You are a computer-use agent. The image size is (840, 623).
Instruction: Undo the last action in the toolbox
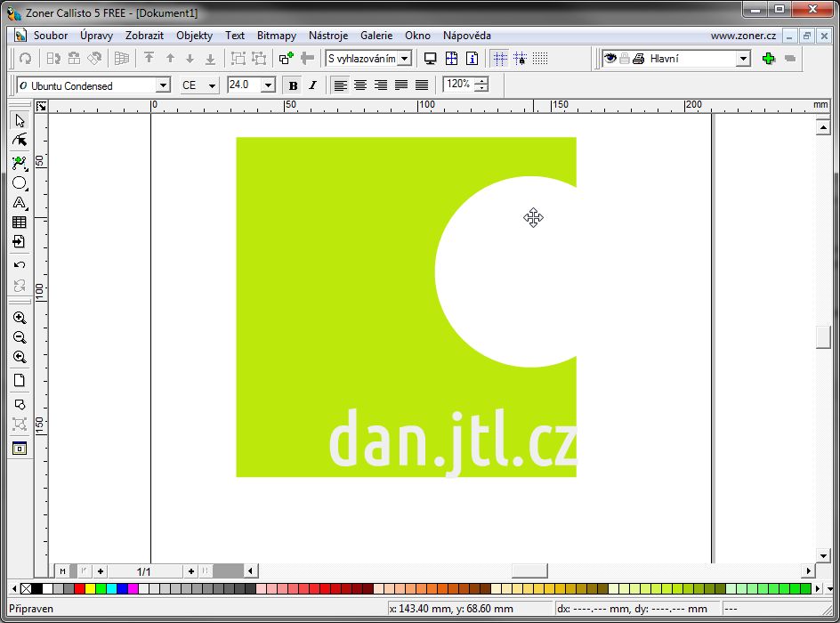[x=20, y=265]
